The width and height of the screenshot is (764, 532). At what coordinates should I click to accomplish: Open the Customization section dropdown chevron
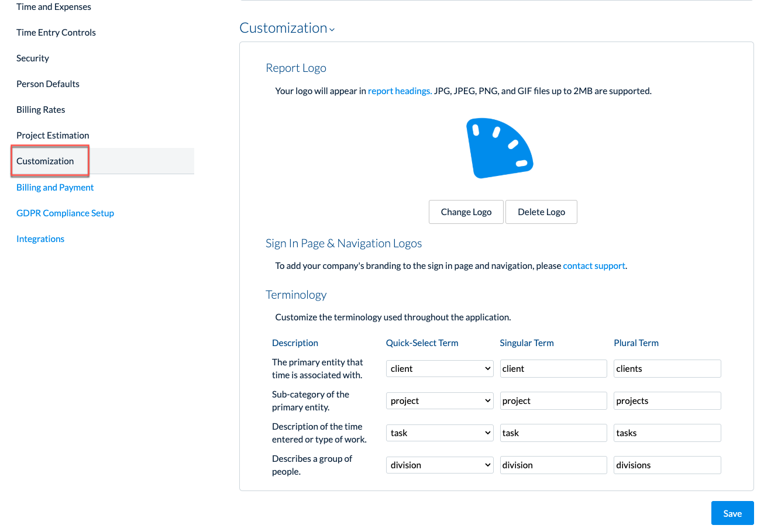tap(332, 29)
